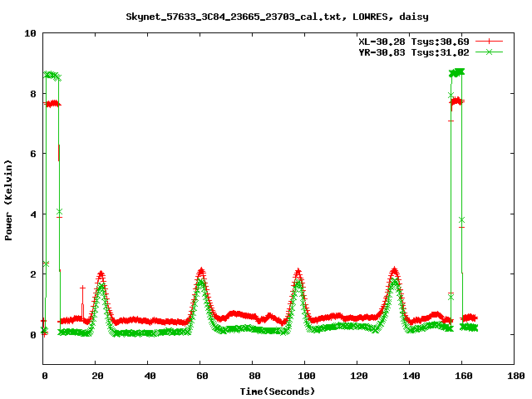Click the isolated red spike near 15 seconds
This screenshot has width=532, height=399.
pyautogui.click(x=82, y=302)
